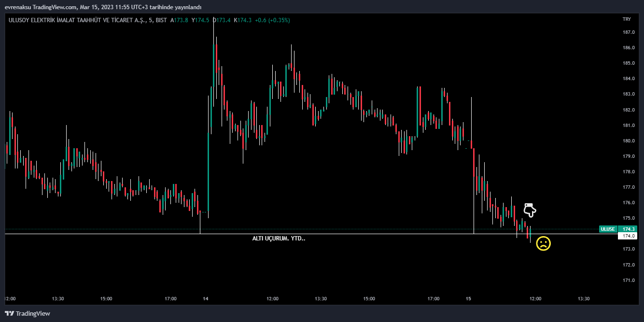The width and height of the screenshot is (644, 322).
Task: Click the pointing hand sticker on chart
Action: [530, 210]
